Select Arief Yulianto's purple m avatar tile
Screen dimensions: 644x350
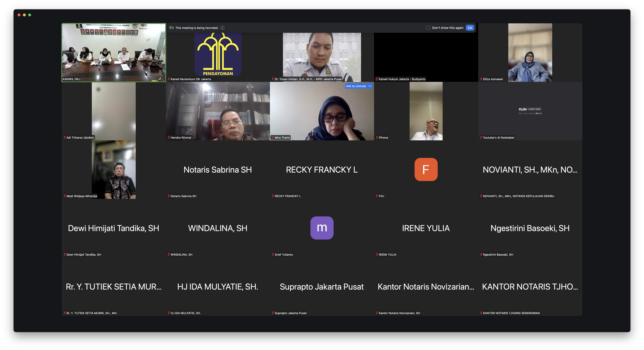[x=322, y=228]
